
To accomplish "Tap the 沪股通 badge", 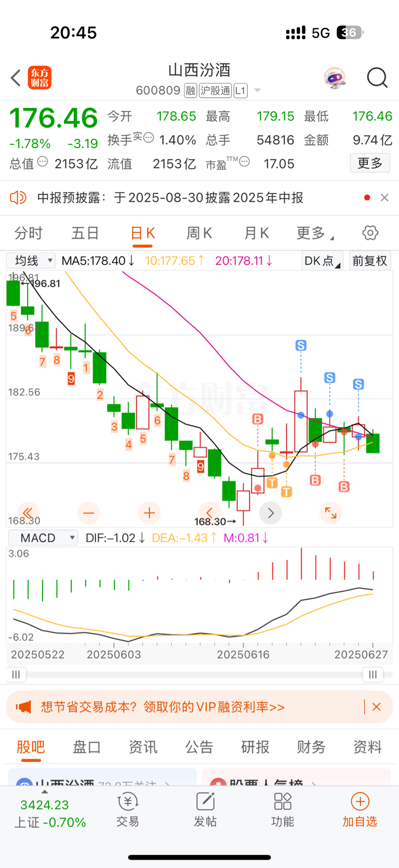I will (x=215, y=91).
